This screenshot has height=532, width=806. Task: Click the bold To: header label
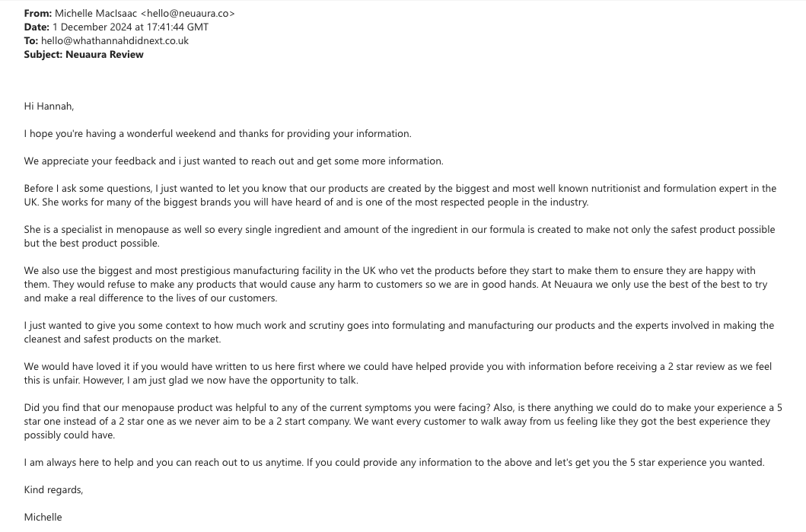coord(30,40)
